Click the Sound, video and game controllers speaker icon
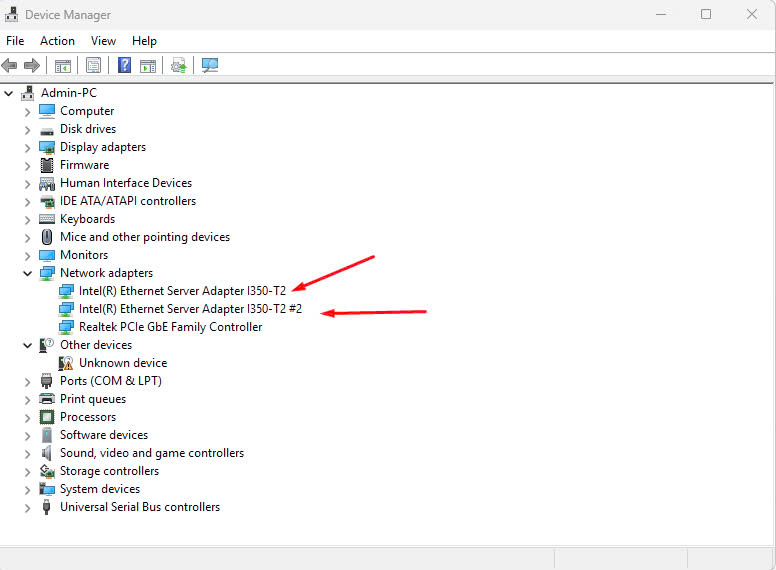 pos(47,453)
